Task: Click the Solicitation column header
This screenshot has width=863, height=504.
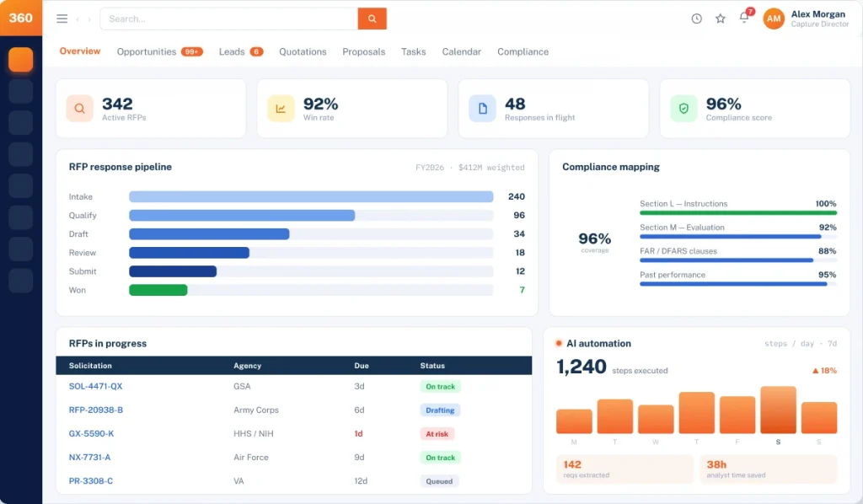Action: click(90, 365)
